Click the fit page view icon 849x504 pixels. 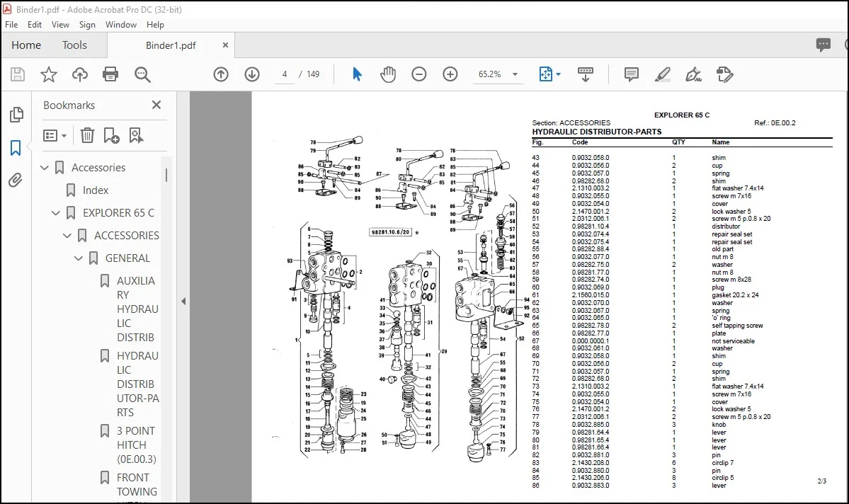click(546, 74)
